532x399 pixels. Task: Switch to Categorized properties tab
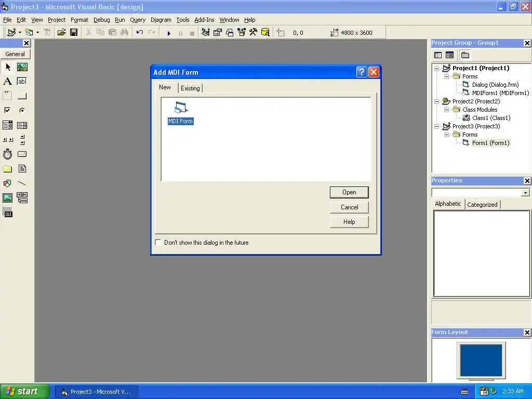pos(482,205)
